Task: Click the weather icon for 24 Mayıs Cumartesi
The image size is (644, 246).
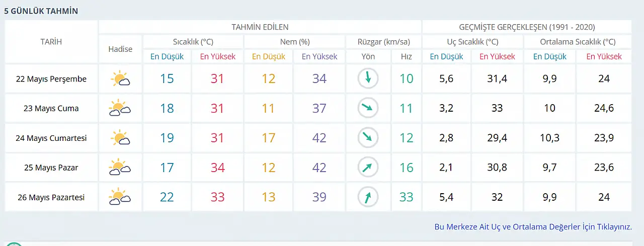Action: [x=121, y=138]
